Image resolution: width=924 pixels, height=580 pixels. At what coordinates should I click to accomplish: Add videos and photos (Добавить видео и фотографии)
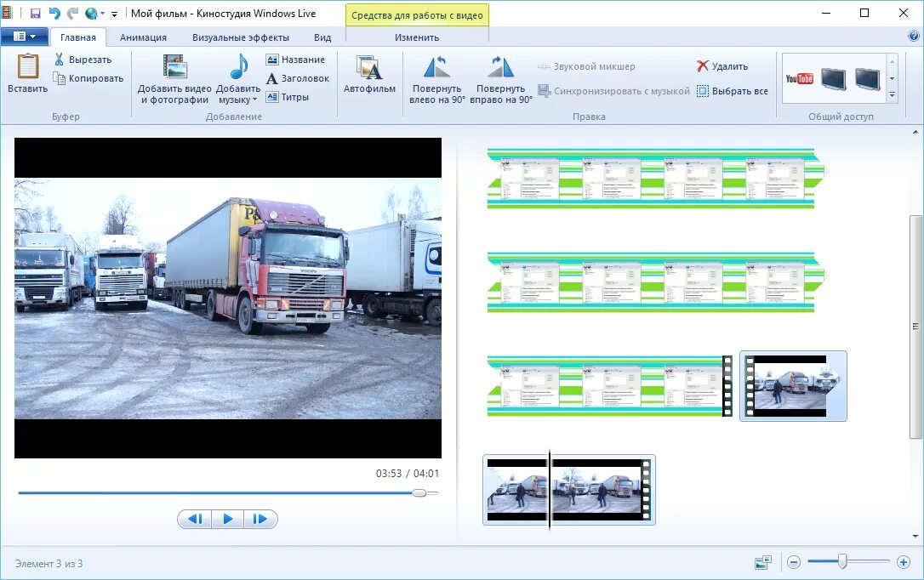(174, 79)
